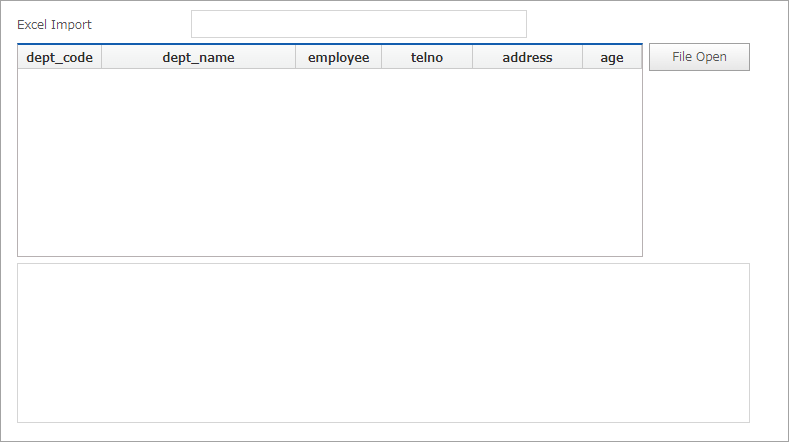Click the divider between address and age
789x442 pixels.
coord(582,58)
